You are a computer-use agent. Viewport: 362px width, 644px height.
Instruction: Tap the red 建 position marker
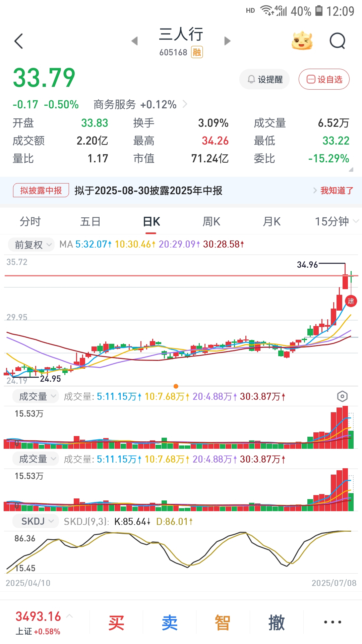pyautogui.click(x=351, y=301)
